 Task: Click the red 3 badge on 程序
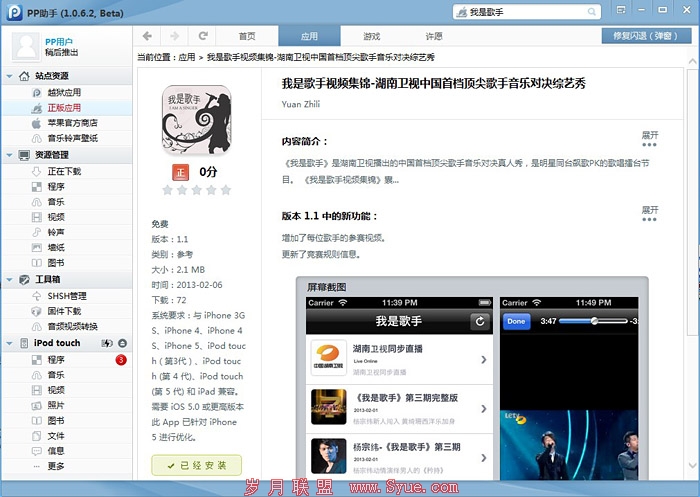click(121, 359)
